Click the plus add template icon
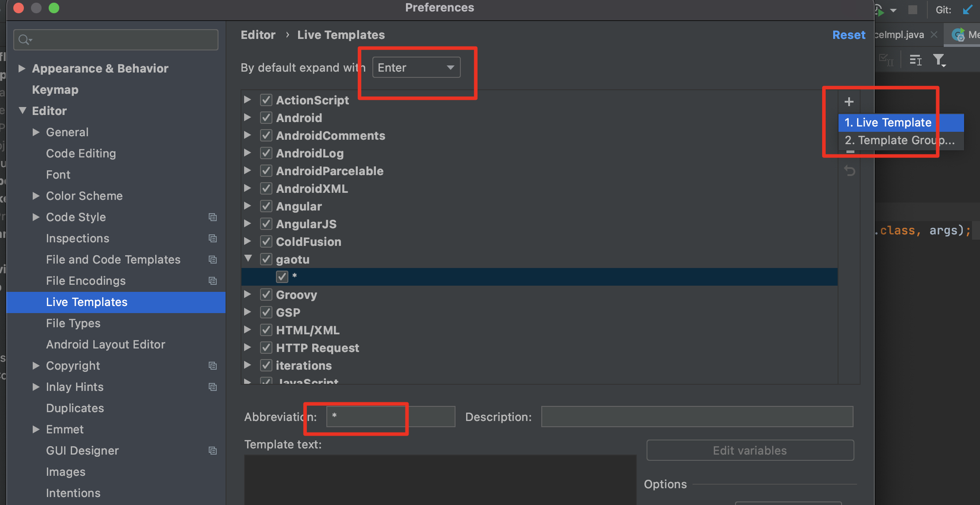The image size is (980, 505). click(x=849, y=102)
